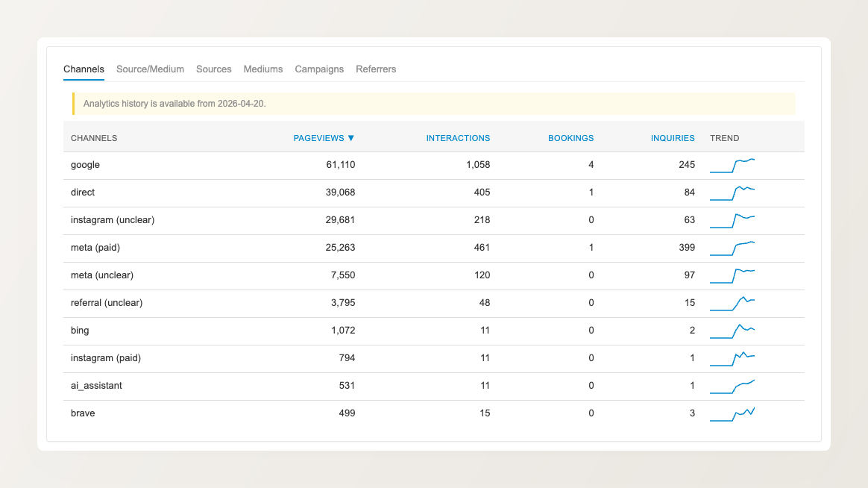Click google inquiries value 245
This screenshot has height=488, width=868.
687,165
